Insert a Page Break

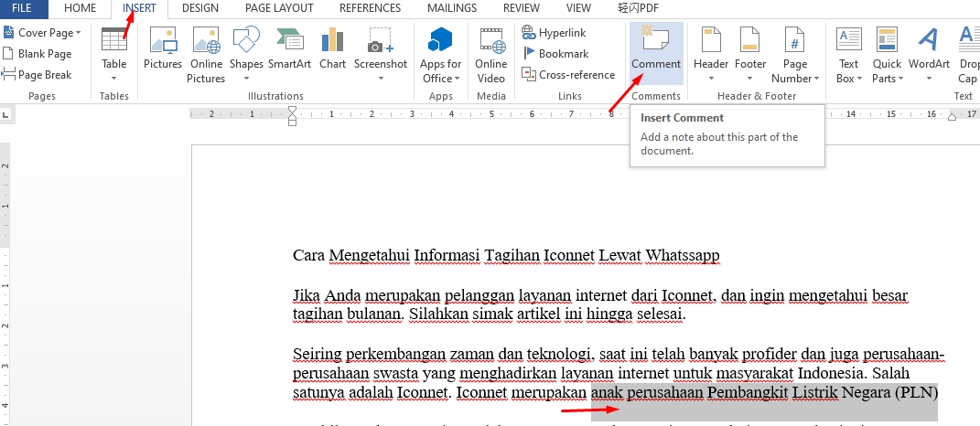[x=38, y=74]
